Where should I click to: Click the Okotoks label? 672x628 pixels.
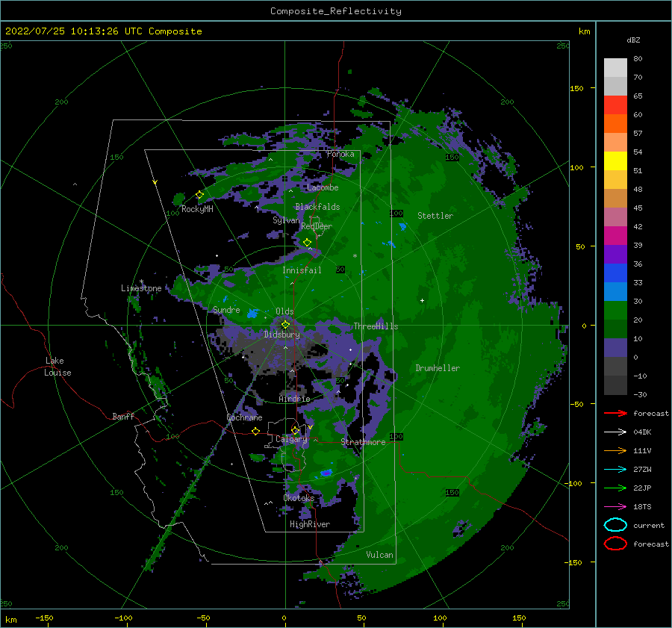click(299, 498)
